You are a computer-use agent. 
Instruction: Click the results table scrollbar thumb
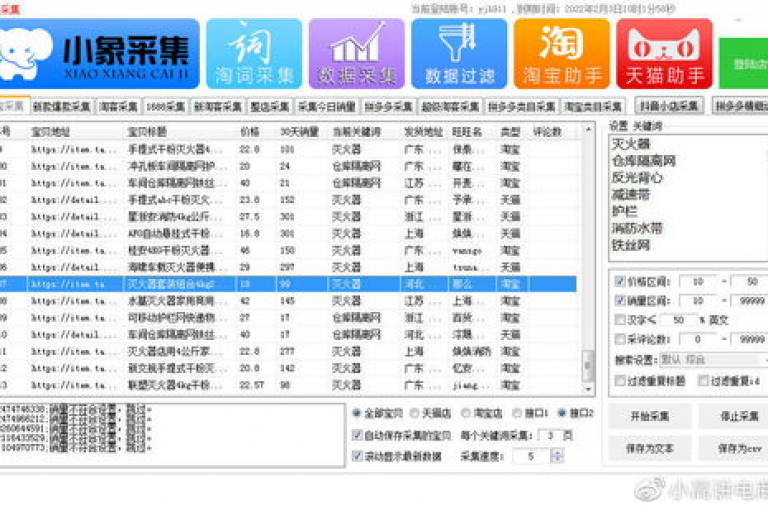[x=588, y=365]
